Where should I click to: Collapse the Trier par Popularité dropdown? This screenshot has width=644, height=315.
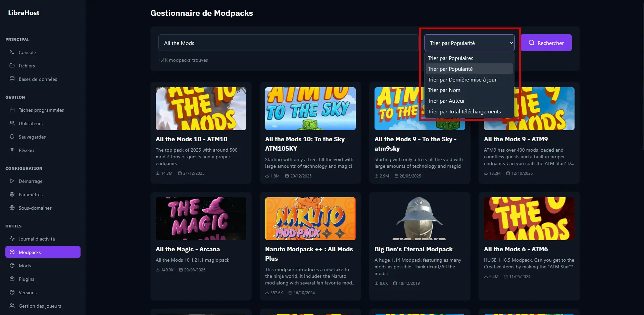[469, 43]
